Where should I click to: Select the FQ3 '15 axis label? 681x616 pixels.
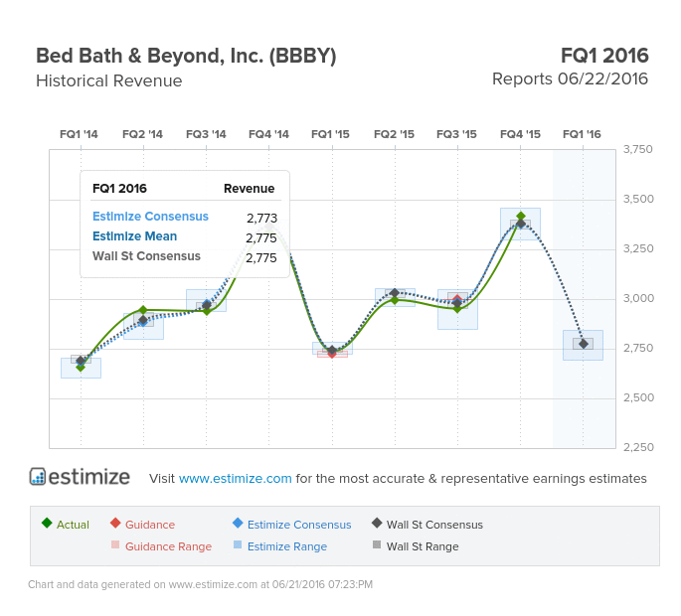456,134
